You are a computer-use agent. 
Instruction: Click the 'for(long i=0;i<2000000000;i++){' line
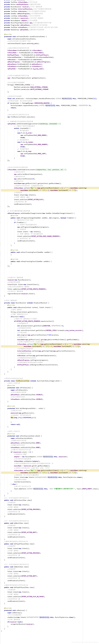tap(23, 417)
